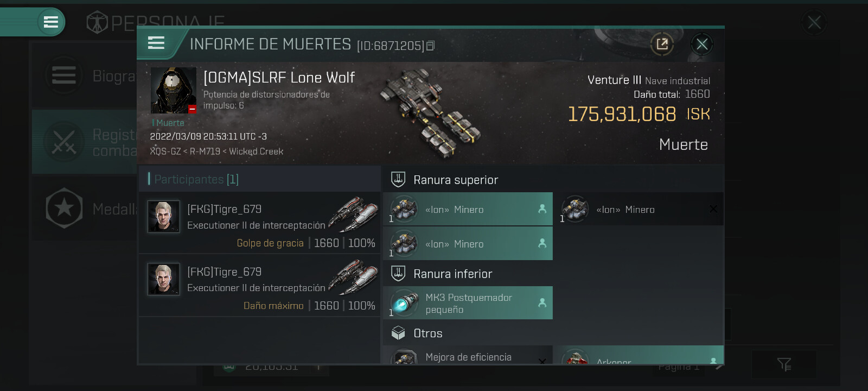Screen dimensions: 868x391
Task: Copy the kill report ID icon
Action: (430, 46)
